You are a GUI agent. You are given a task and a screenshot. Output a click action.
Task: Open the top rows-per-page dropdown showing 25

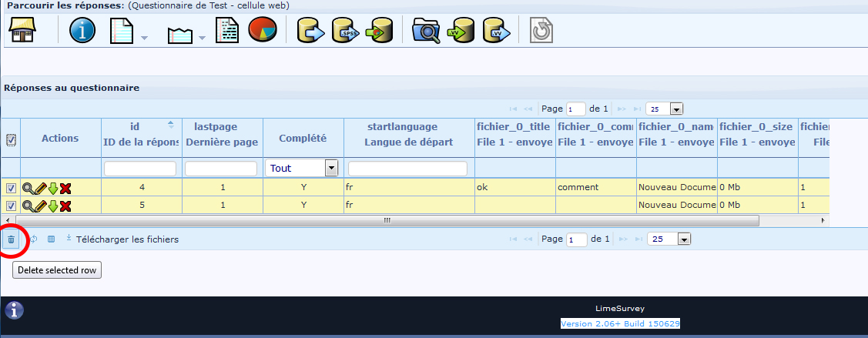(x=676, y=109)
